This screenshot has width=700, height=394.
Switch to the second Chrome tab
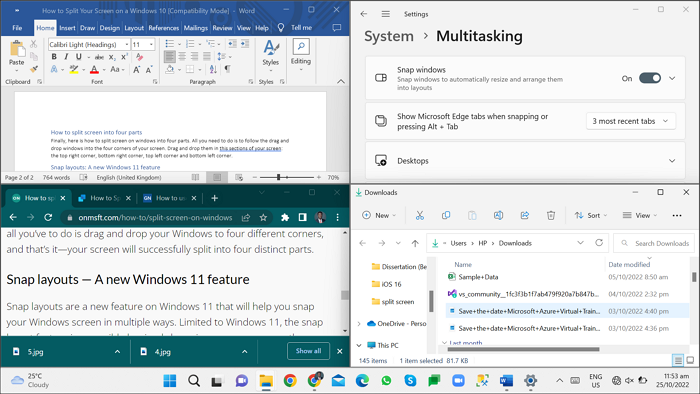pos(105,198)
